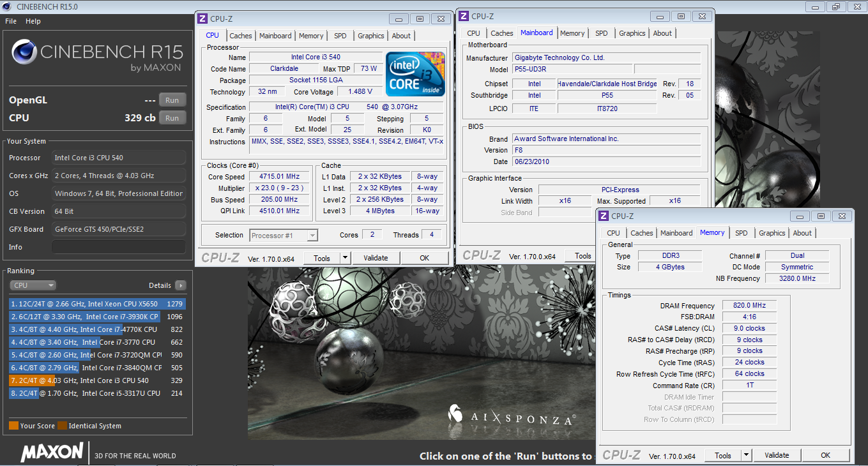This screenshot has height=466, width=868.
Task: Click the NB Frequency value 3280.0 MHz
Action: pos(797,278)
